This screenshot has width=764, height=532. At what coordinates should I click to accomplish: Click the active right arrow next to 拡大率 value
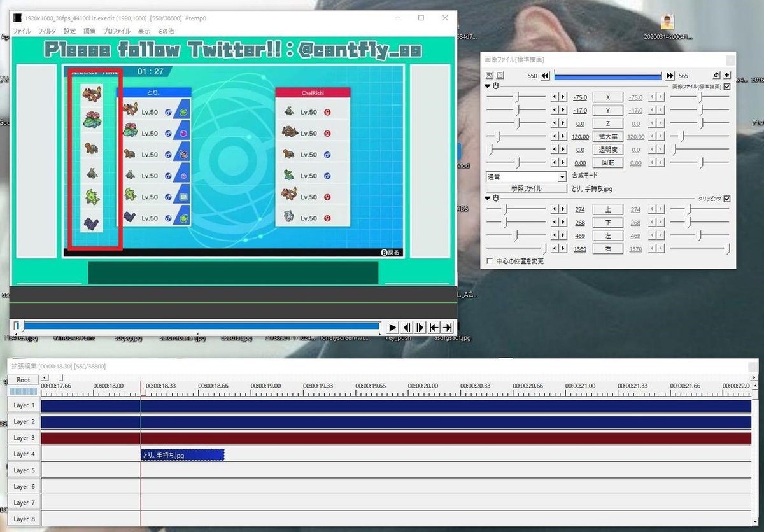(x=563, y=137)
